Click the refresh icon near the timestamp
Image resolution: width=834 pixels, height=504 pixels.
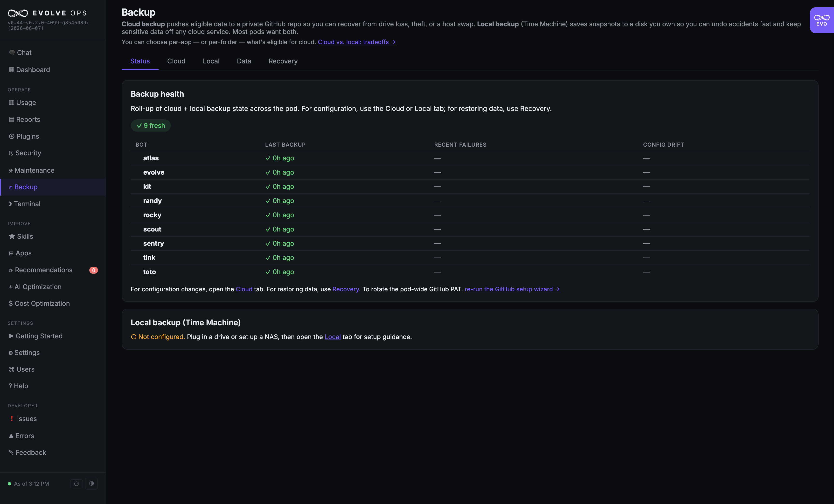click(x=76, y=484)
